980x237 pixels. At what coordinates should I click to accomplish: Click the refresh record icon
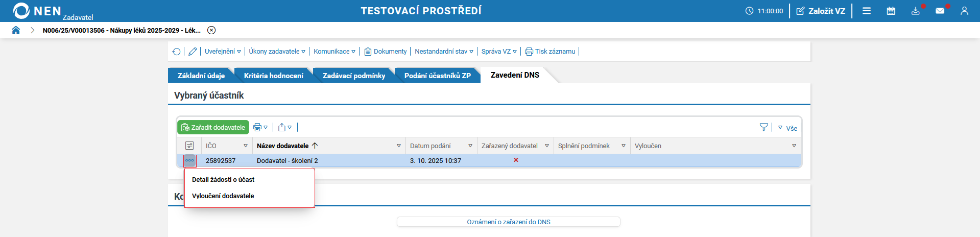coord(176,52)
